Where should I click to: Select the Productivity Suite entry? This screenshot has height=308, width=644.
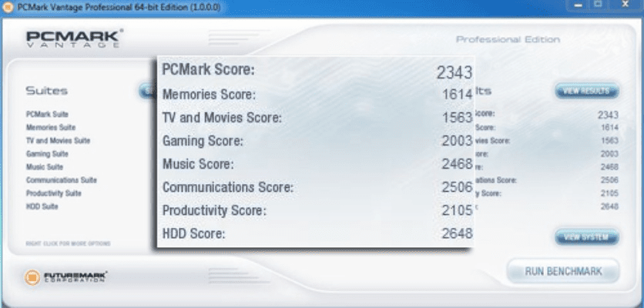pyautogui.click(x=53, y=192)
